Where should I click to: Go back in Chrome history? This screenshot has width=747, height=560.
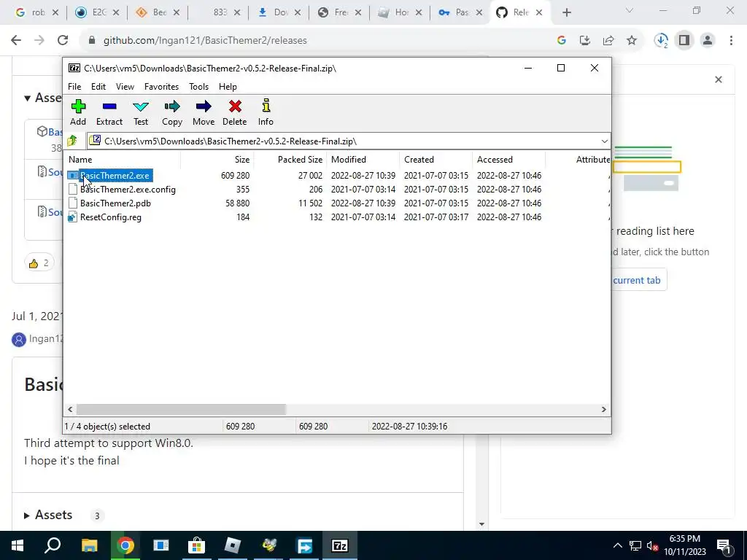pyautogui.click(x=16, y=41)
